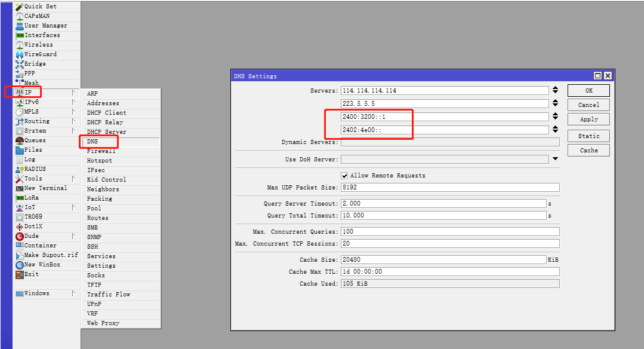Open LoRa icon in sidebar
Screen dimensions: 644x349
click(x=19, y=198)
